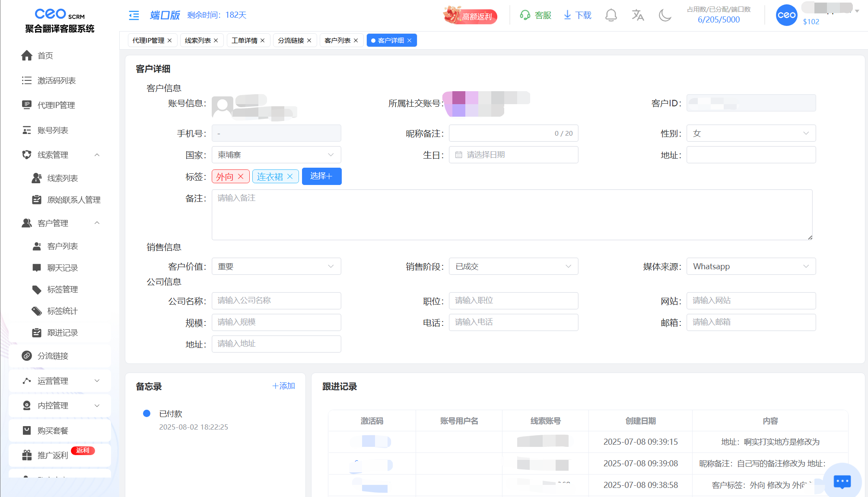
Task: Remove the 连衣裙 tag
Action: pyautogui.click(x=290, y=176)
